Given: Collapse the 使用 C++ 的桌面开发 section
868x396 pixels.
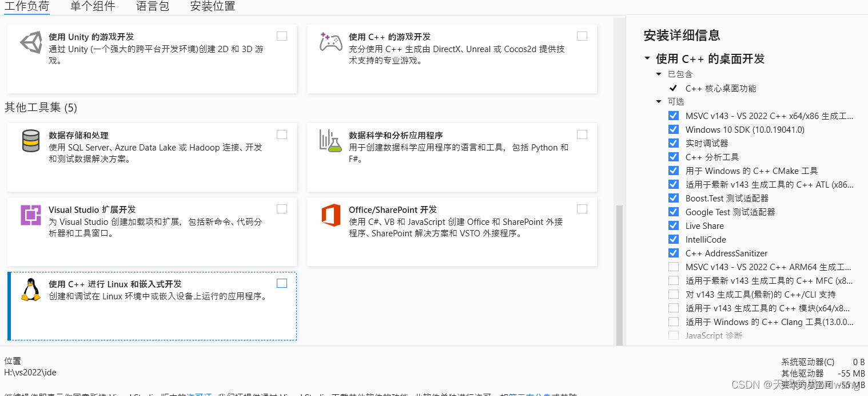Looking at the screenshot, I should (x=647, y=58).
